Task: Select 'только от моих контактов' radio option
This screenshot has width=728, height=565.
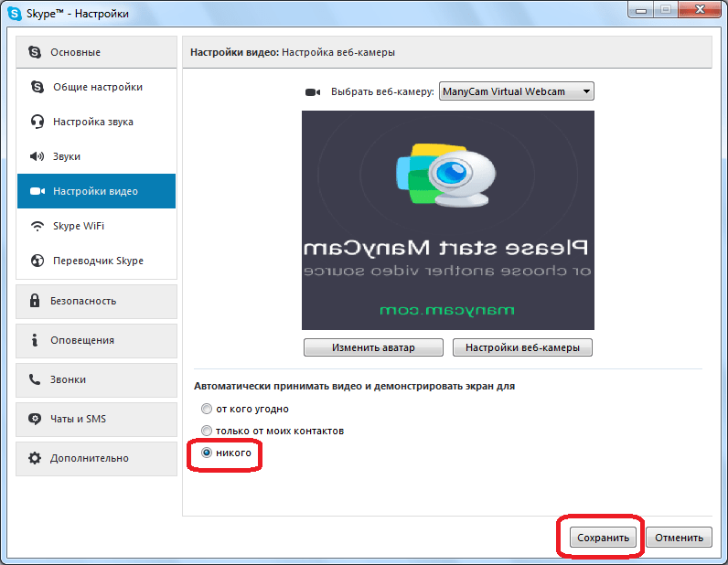Action: pyautogui.click(x=206, y=431)
